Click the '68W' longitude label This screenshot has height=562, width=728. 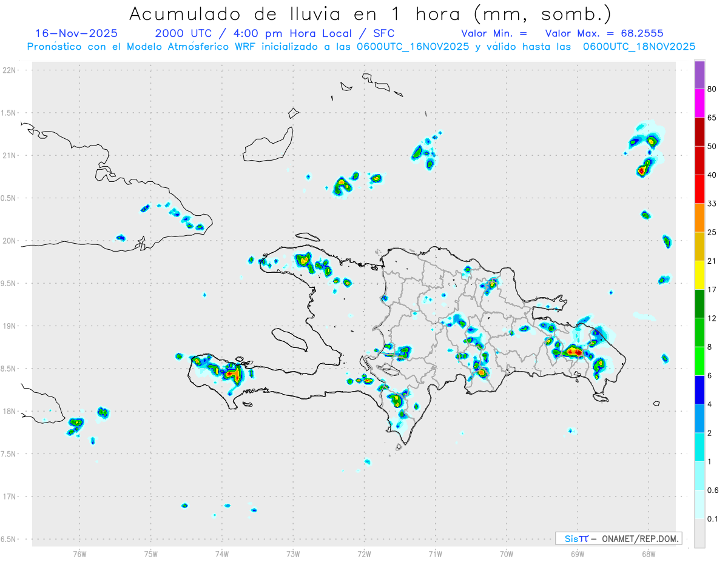(649, 554)
